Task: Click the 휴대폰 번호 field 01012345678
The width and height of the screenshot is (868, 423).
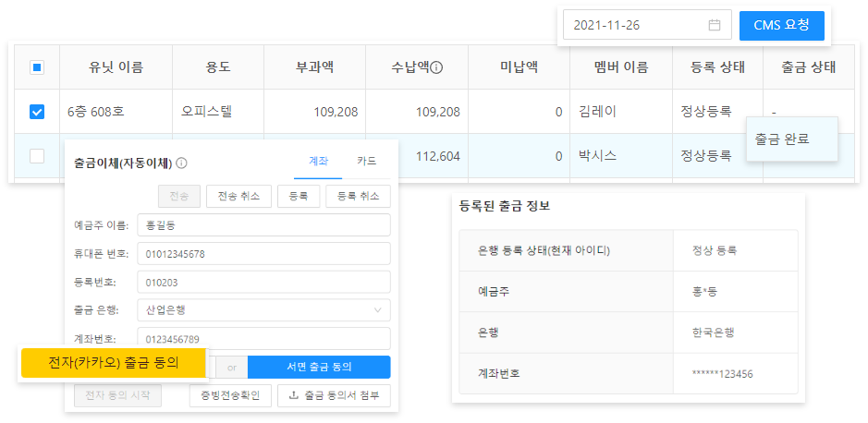Action: (264, 254)
